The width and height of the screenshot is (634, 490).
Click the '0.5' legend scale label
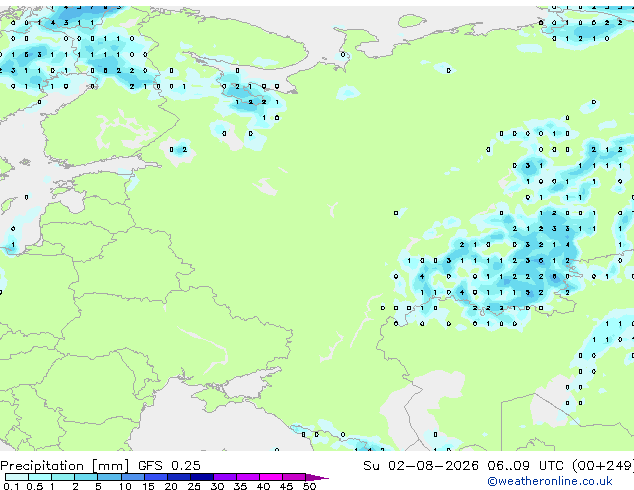coord(35,486)
